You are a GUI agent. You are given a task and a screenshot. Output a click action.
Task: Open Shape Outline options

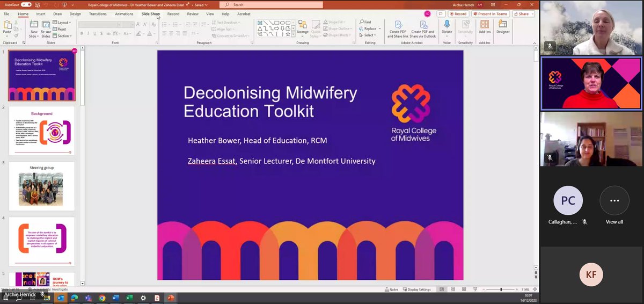pos(339,28)
